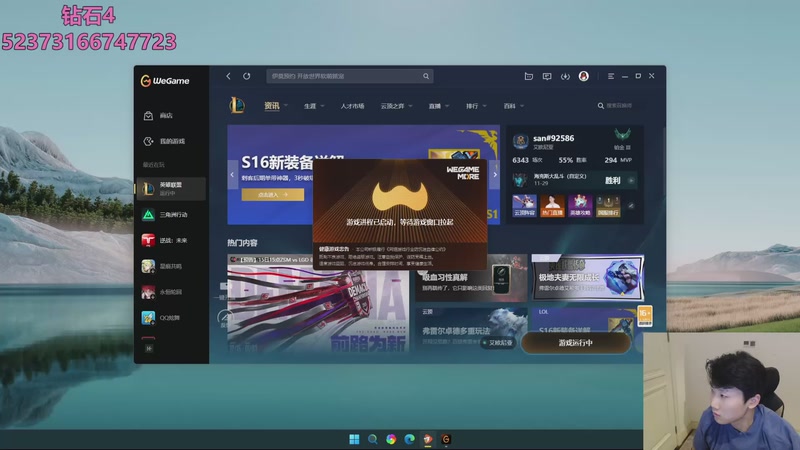Open the 云顶阵容 shortcut tile
The height and width of the screenshot is (450, 800).
coord(524,206)
